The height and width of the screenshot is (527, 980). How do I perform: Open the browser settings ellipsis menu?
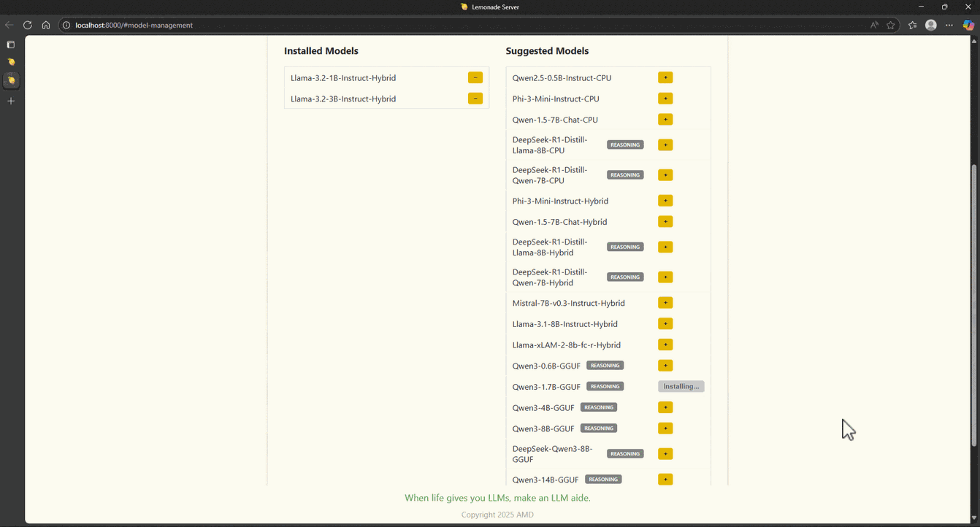(x=949, y=25)
